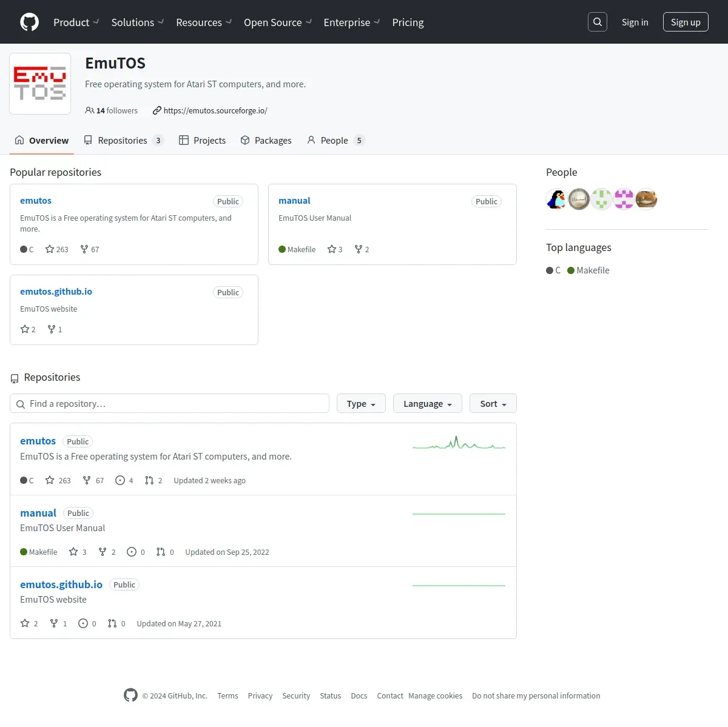Open manual list row forks 2
Screen dimensions: 728x727
107,552
